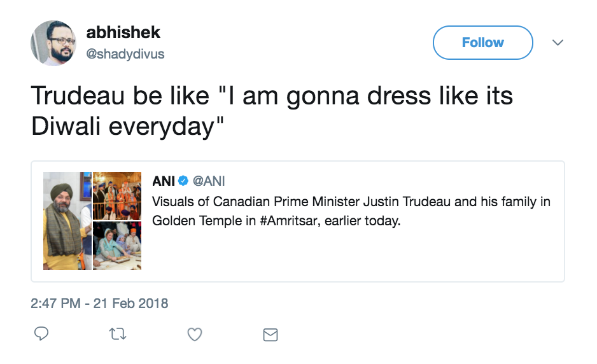
Task: Click ANI's blue verified badge
Action: point(183,181)
